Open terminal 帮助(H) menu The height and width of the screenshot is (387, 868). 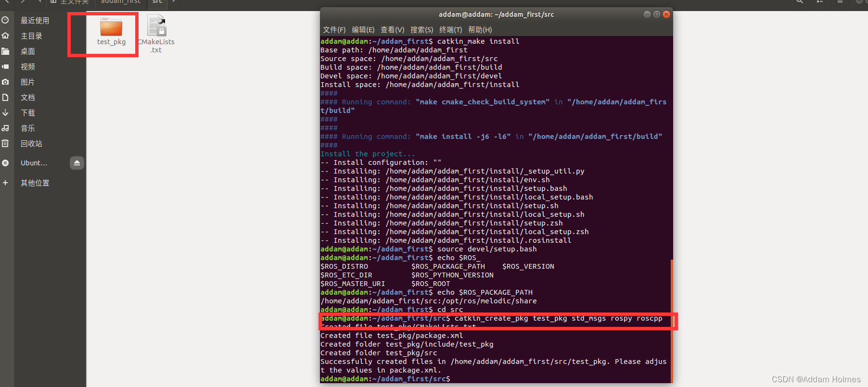tap(480, 30)
